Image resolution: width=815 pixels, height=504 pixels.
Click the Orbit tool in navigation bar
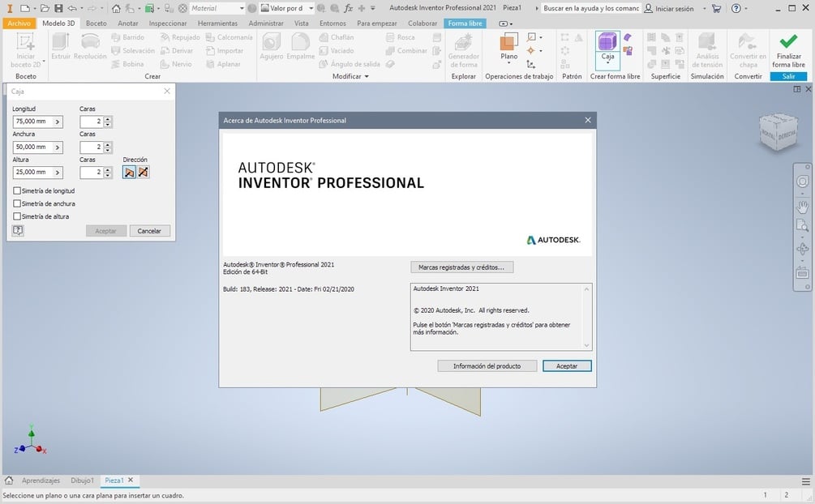[x=802, y=250]
